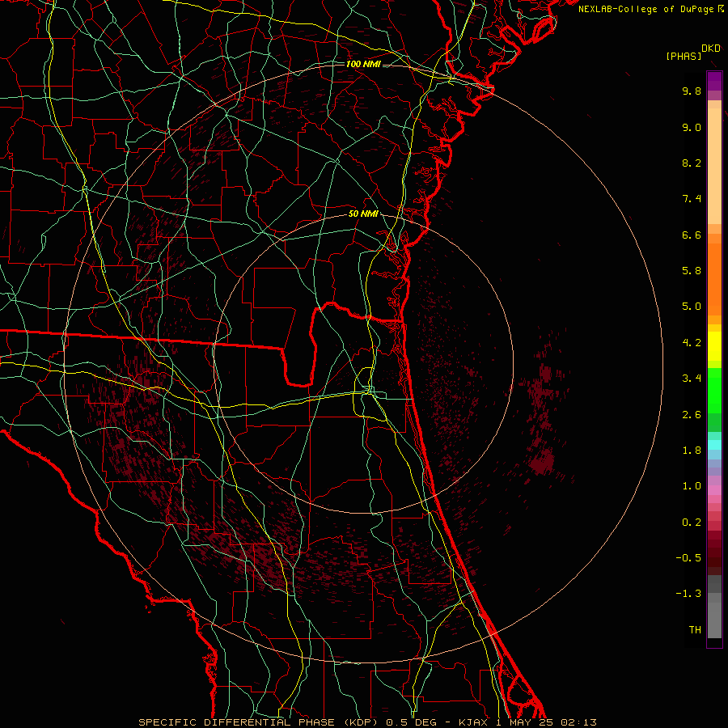Select the 1.8 value on the scale

[692, 451]
